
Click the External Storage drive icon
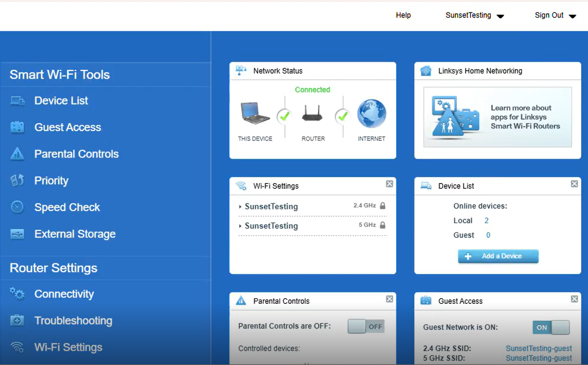pos(17,234)
